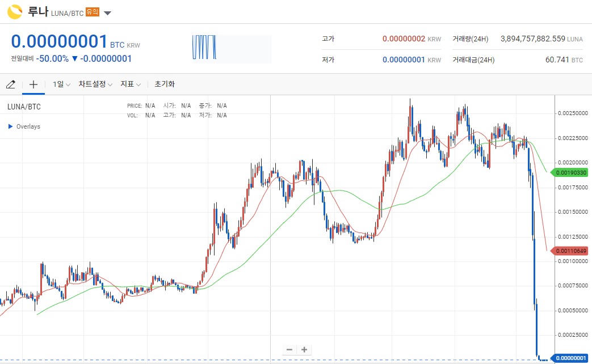This screenshot has height=364, width=592.
Task: Activate the crosshair plus tool
Action: coord(33,84)
